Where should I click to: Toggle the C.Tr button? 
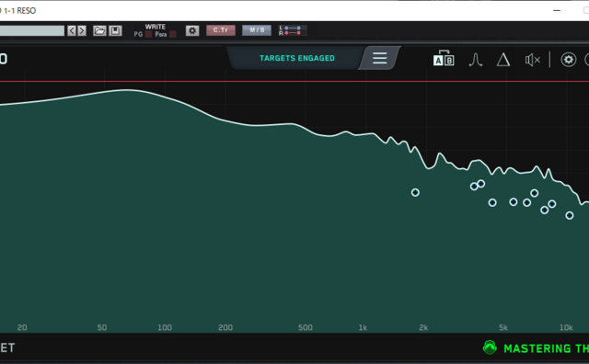221,30
